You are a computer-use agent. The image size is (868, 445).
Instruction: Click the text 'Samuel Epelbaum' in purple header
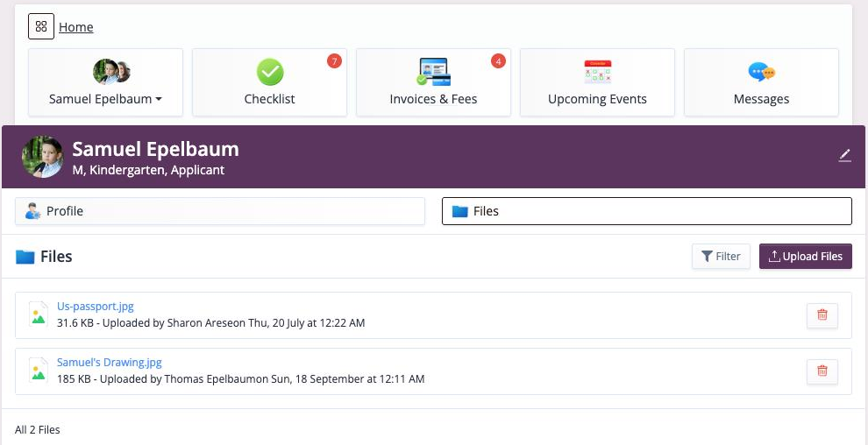coord(155,149)
